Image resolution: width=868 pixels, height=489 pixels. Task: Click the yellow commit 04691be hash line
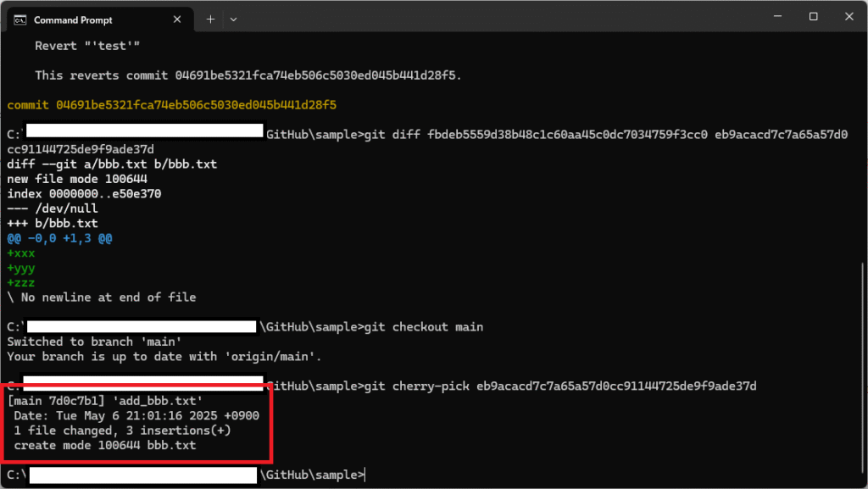click(x=171, y=105)
